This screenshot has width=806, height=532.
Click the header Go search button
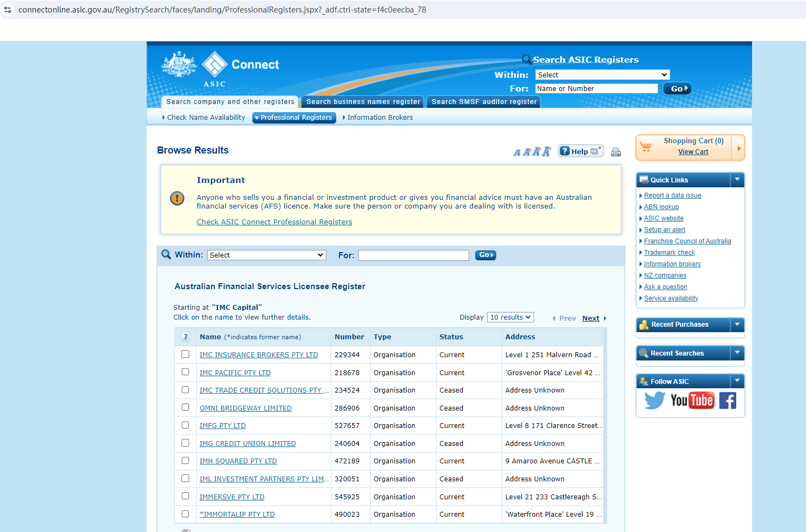[677, 89]
